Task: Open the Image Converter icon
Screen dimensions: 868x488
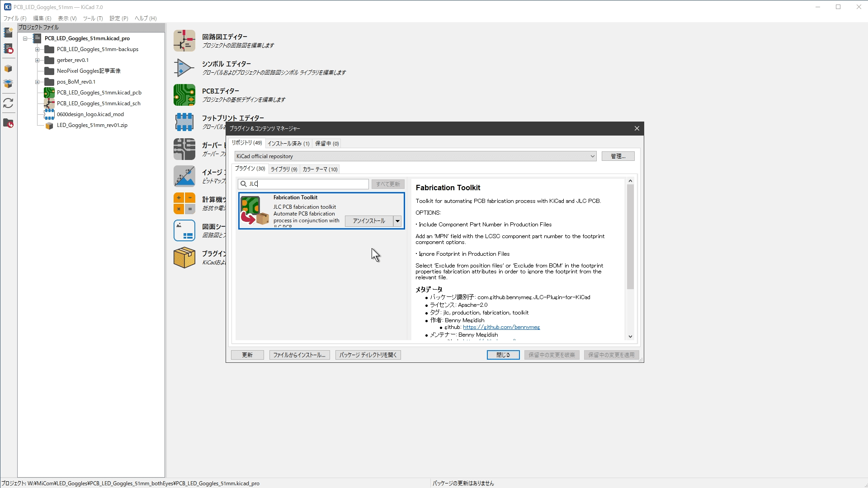Action: coord(184,176)
